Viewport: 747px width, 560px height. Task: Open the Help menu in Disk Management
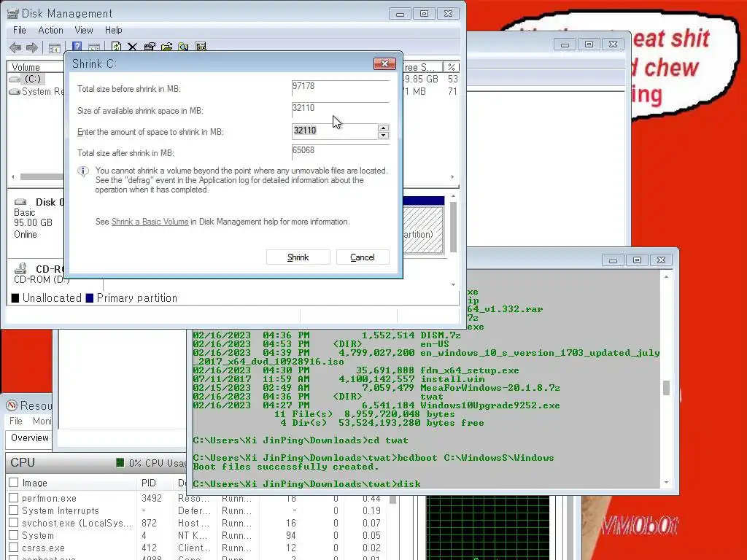(x=113, y=30)
